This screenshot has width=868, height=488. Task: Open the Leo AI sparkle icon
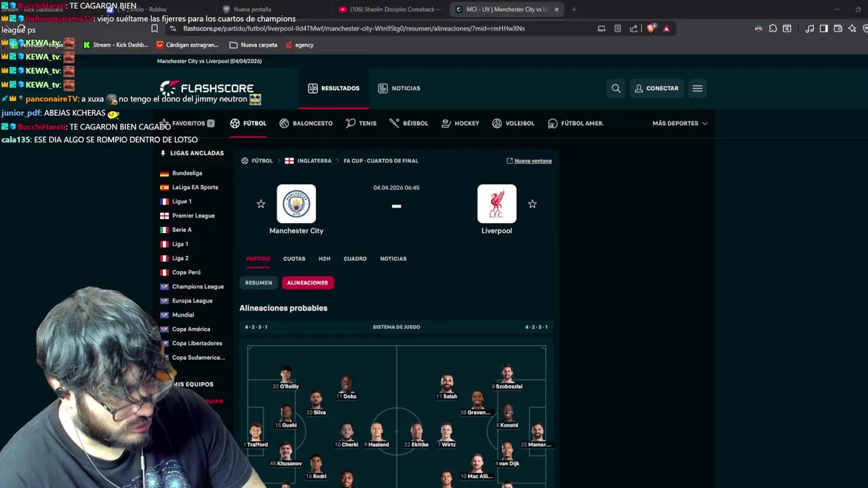click(852, 28)
